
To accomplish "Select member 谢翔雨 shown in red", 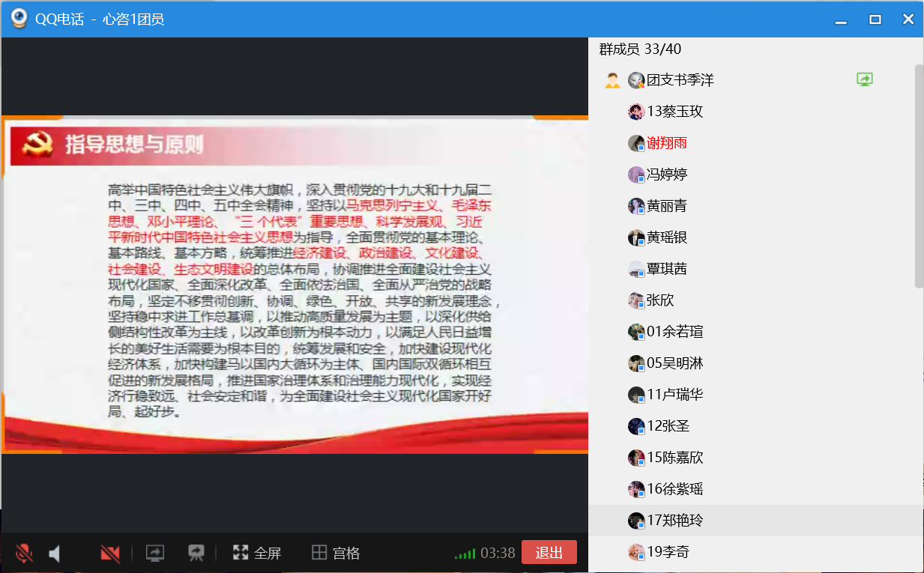I will [667, 143].
